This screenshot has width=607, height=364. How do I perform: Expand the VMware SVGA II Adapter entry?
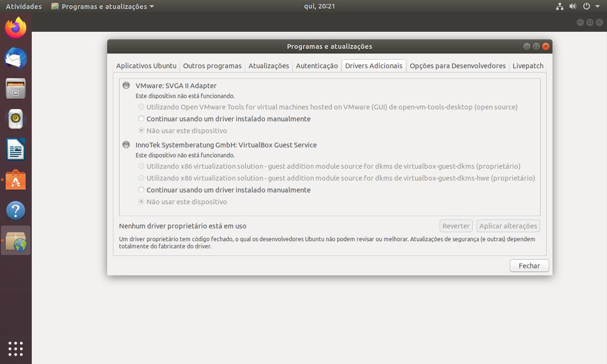(x=126, y=85)
